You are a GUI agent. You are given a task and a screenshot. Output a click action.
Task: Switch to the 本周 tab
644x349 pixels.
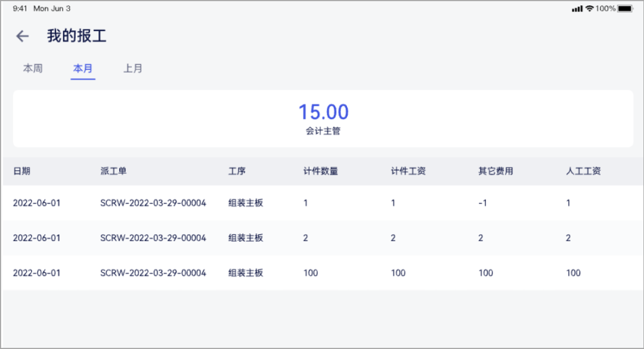(x=33, y=68)
